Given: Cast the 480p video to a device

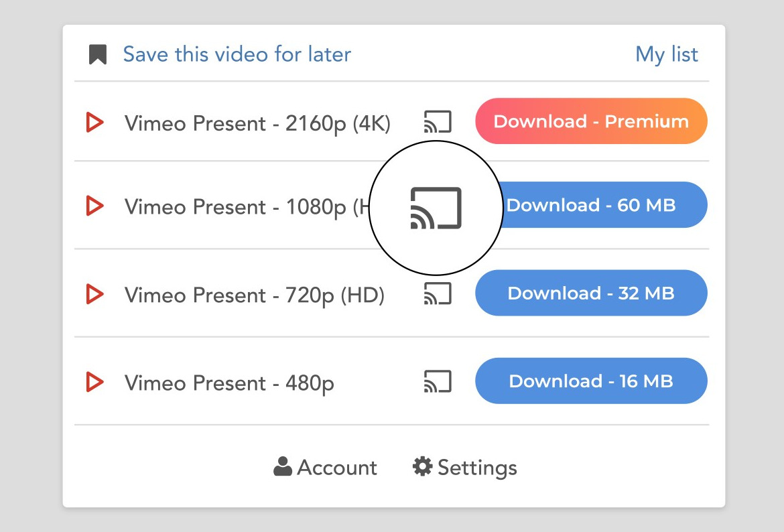Looking at the screenshot, I should [x=438, y=381].
